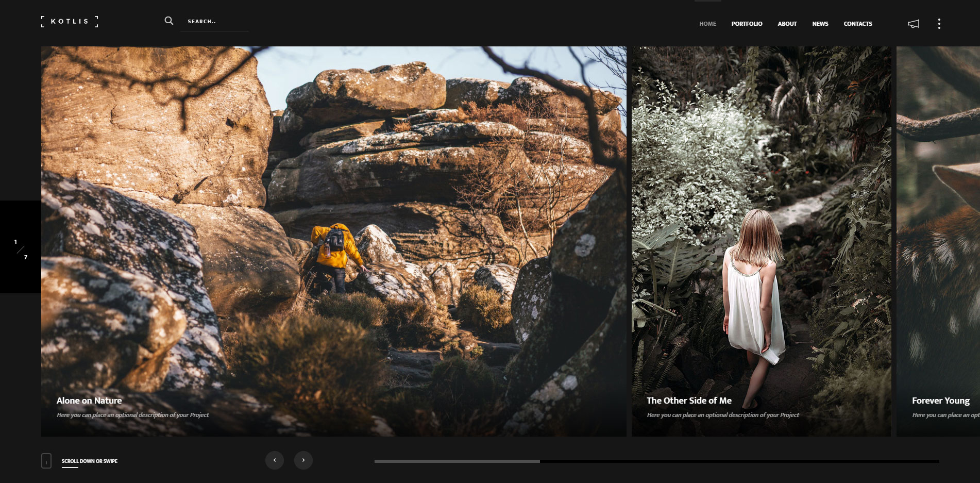Image resolution: width=980 pixels, height=483 pixels.
Task: Open the Portfolio menu
Action: 747,24
